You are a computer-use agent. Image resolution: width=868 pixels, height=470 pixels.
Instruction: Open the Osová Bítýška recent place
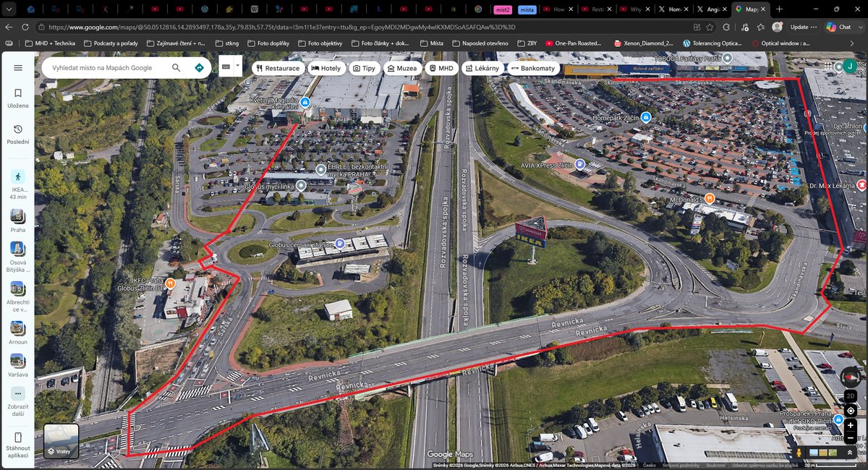[x=18, y=257]
